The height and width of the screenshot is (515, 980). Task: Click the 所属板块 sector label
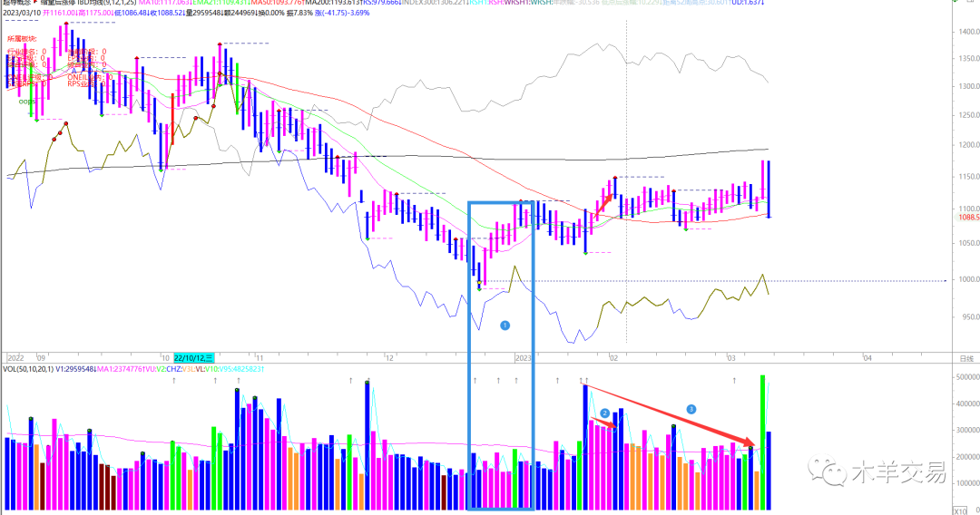pos(22,39)
